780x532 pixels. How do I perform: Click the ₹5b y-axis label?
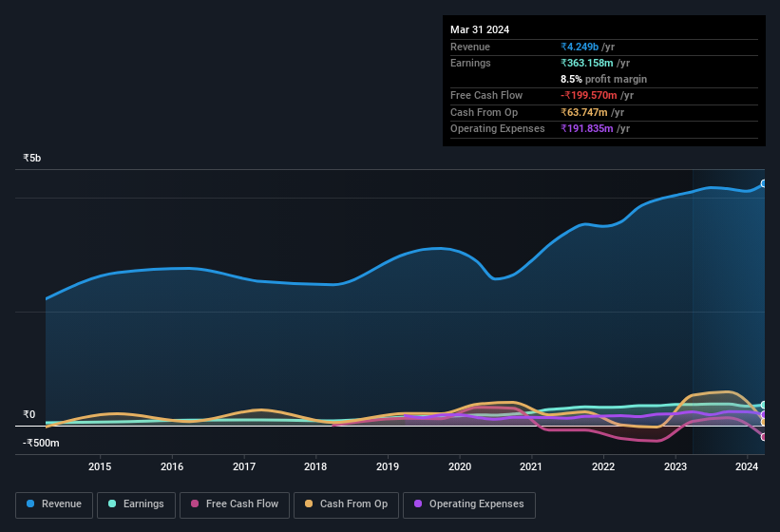(32, 158)
